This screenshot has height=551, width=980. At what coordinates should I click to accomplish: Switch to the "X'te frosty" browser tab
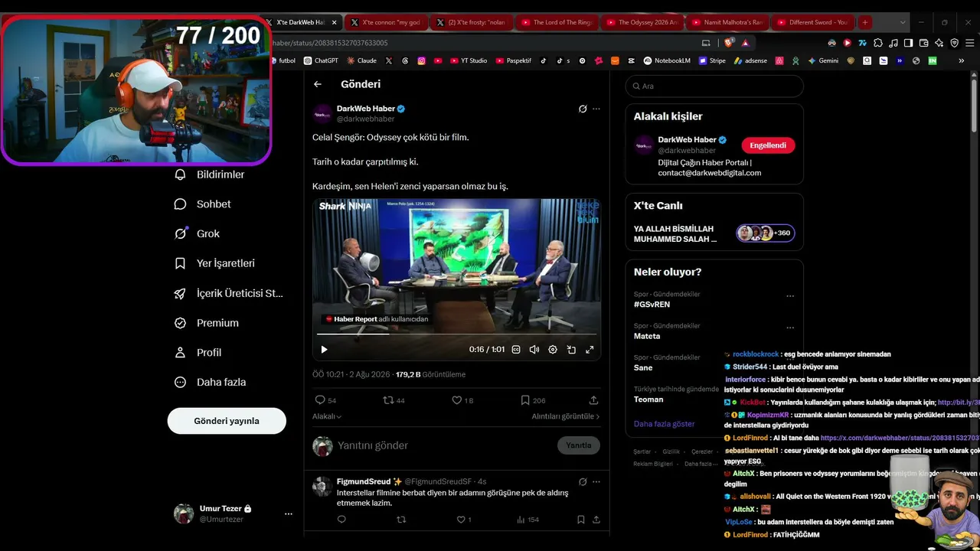tap(472, 22)
